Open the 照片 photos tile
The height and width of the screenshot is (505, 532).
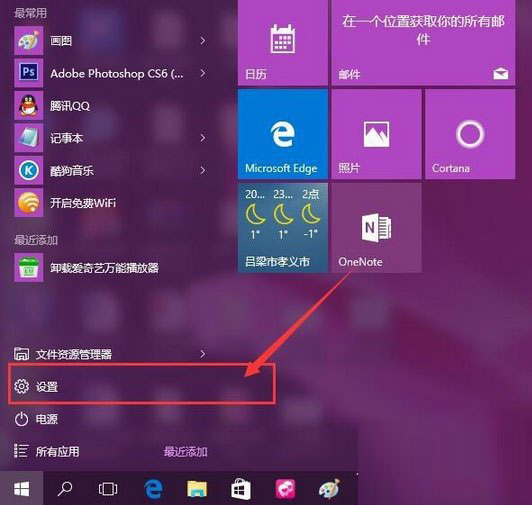(x=376, y=134)
